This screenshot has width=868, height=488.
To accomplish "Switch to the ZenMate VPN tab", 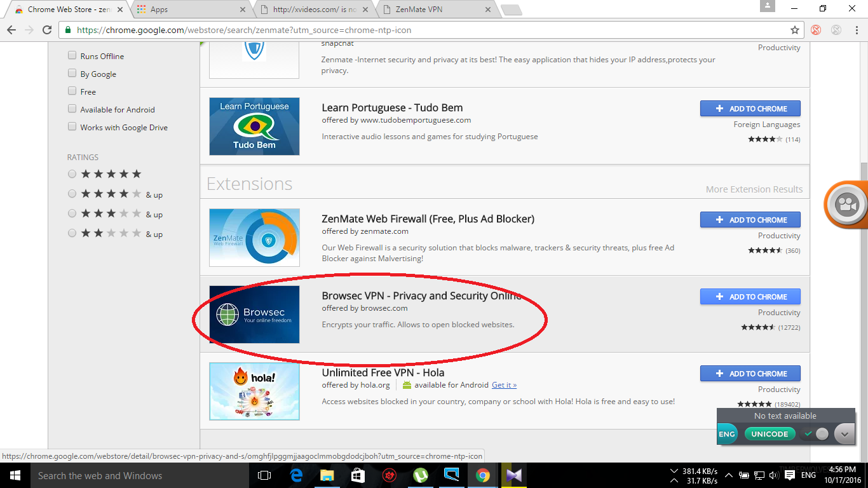I will click(x=437, y=10).
